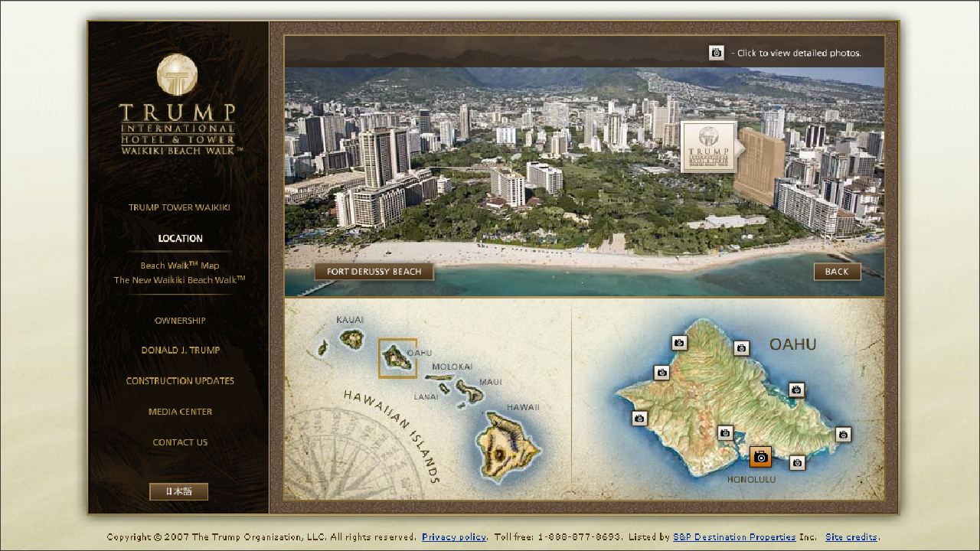
Task: Click the northernmost camera marker on Oahu
Action: 679,343
